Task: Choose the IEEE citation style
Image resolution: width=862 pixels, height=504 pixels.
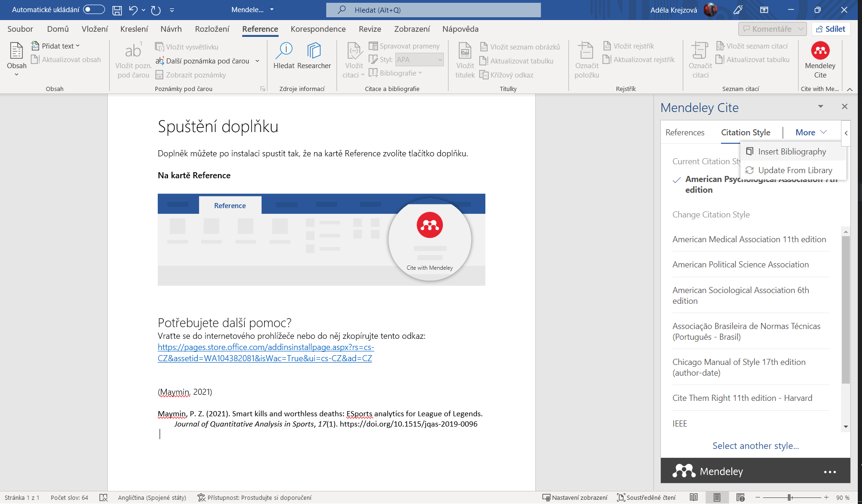Action: pyautogui.click(x=680, y=424)
